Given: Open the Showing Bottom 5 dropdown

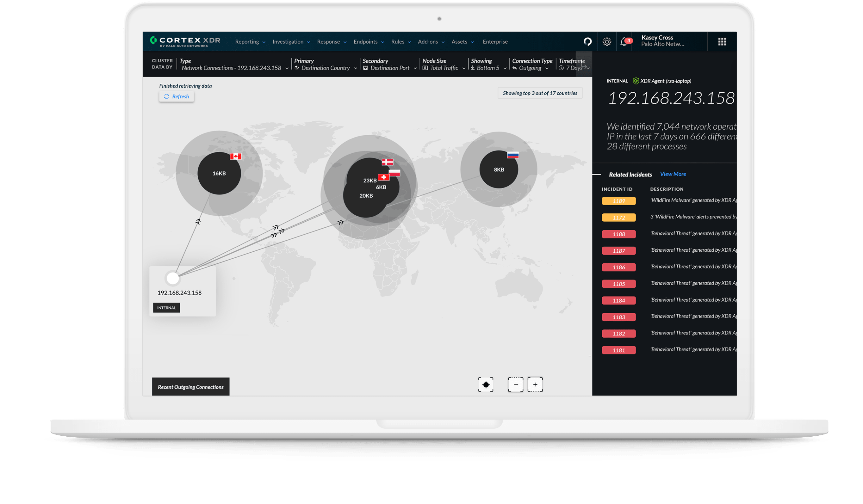Looking at the screenshot, I should [x=488, y=67].
